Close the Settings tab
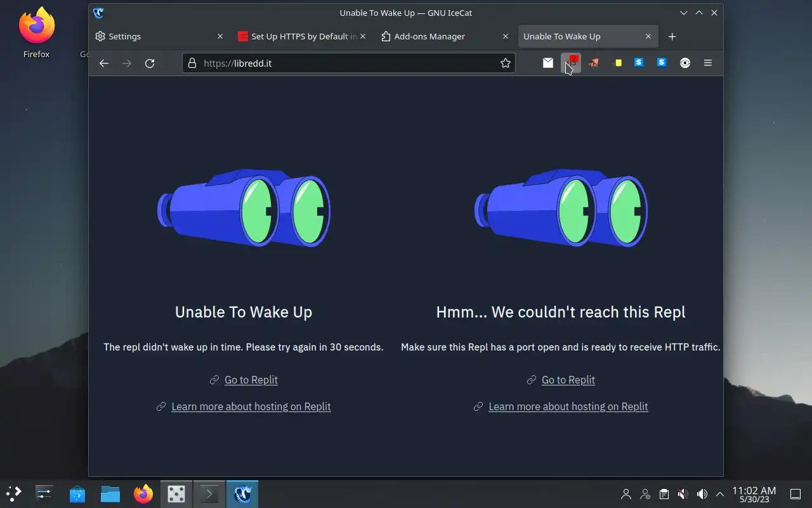Image resolution: width=812 pixels, height=508 pixels. (x=220, y=36)
